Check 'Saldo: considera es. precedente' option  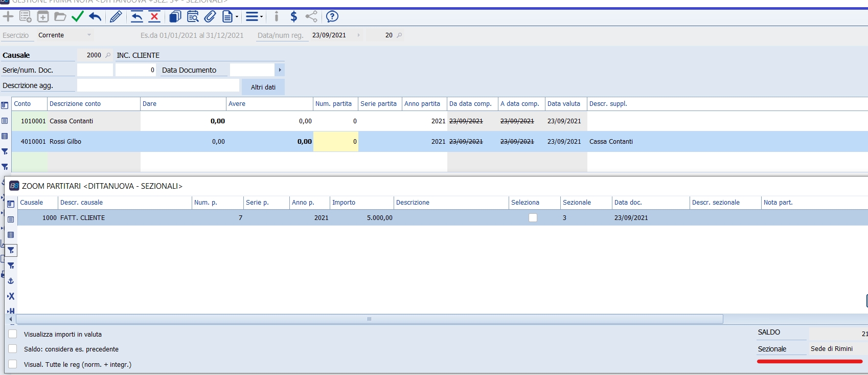[13, 349]
